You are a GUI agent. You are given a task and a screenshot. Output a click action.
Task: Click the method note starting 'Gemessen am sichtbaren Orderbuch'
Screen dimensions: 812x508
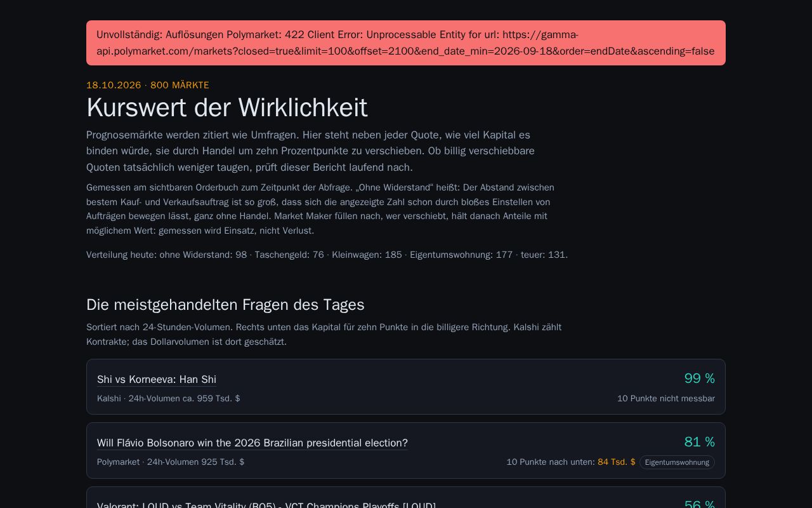(x=320, y=209)
